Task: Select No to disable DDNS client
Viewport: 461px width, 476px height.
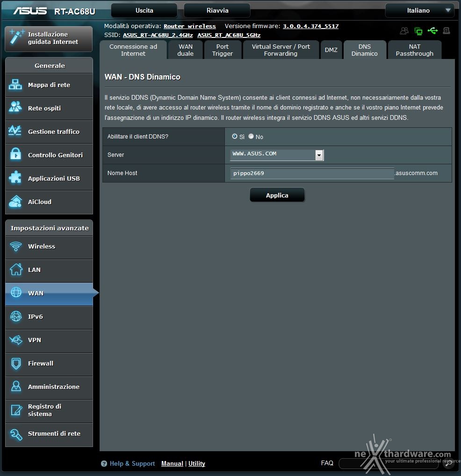Action: point(251,136)
